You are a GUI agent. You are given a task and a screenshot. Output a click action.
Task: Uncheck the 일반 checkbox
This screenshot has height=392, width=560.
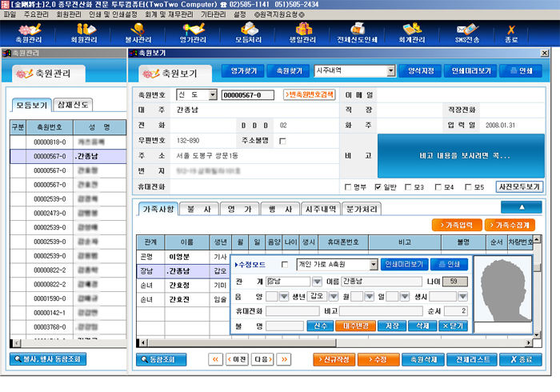pyautogui.click(x=378, y=187)
